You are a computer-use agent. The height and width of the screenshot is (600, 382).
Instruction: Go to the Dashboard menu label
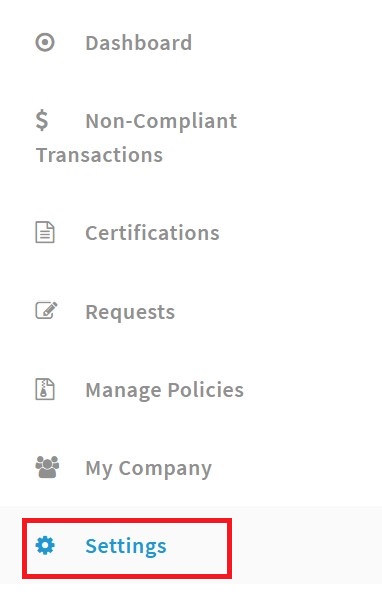[139, 42]
